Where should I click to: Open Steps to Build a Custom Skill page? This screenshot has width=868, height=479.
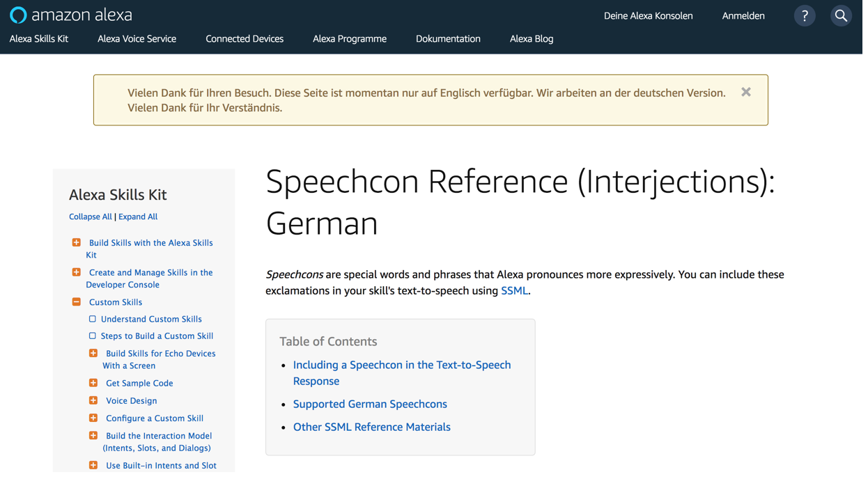point(158,338)
